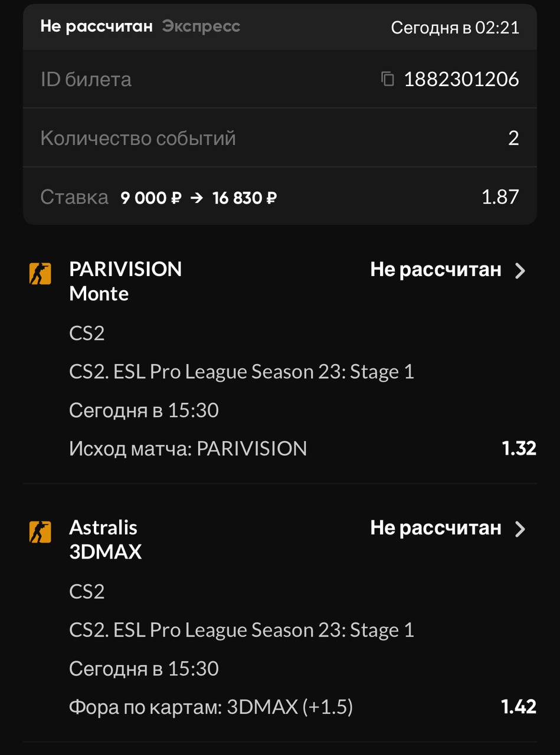560x755 pixels.
Task: Tap the Не рассчитан status for PARIVISION match
Action: click(435, 270)
